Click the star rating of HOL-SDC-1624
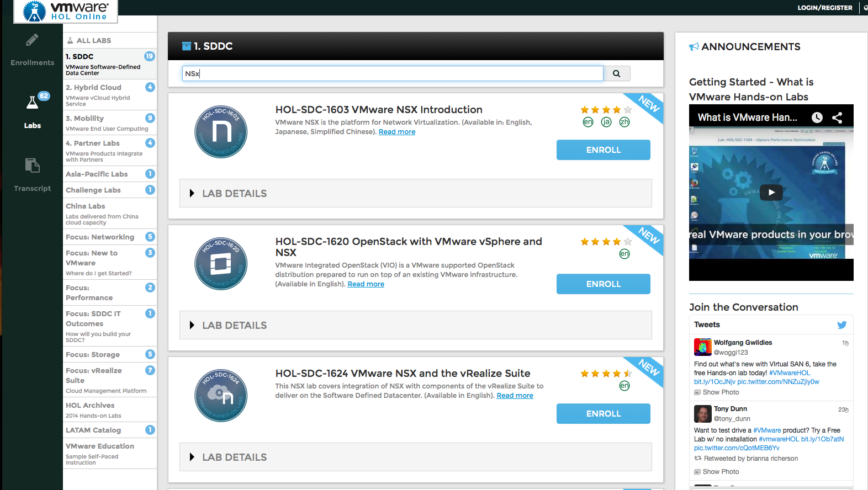The height and width of the screenshot is (490, 868). point(606,374)
